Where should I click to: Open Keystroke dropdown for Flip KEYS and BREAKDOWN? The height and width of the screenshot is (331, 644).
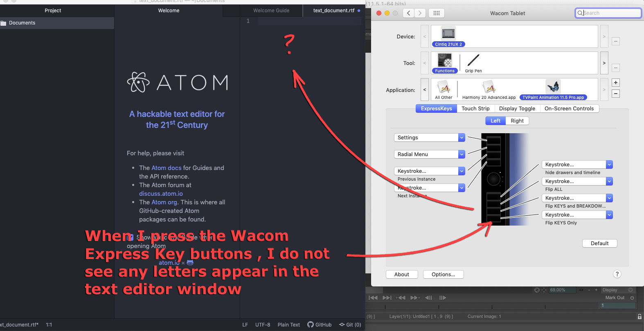(577, 198)
